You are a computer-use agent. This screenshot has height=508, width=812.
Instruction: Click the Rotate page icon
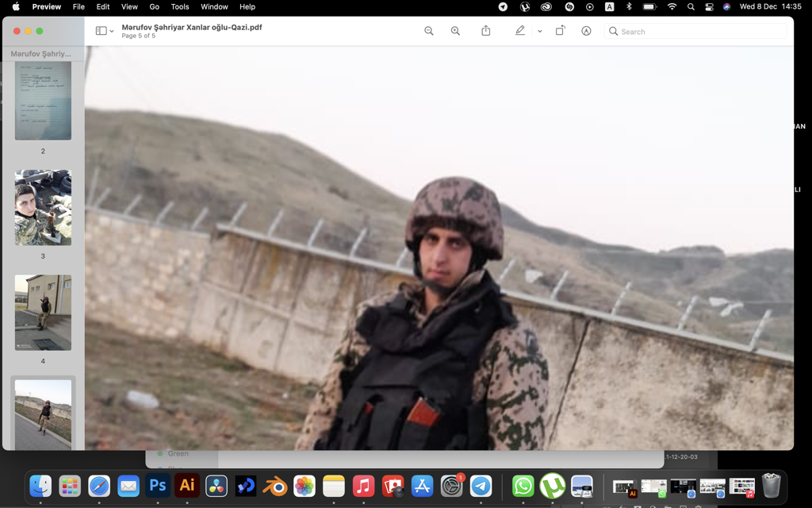coord(560,31)
